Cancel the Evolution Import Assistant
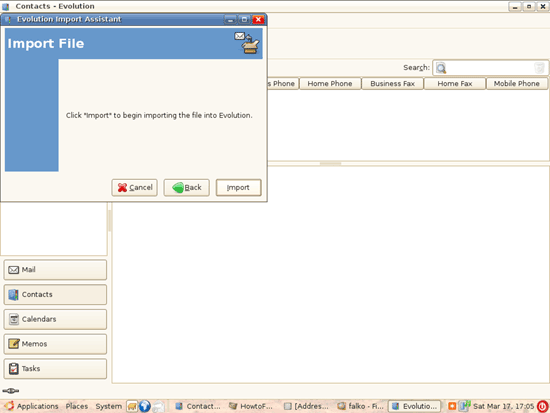This screenshot has width=550, height=413. pos(134,187)
